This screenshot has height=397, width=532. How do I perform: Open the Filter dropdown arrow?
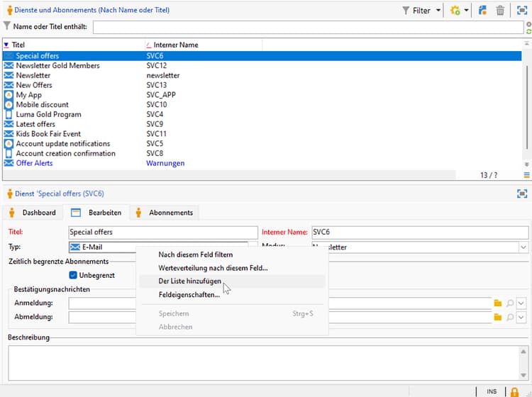tap(438, 11)
